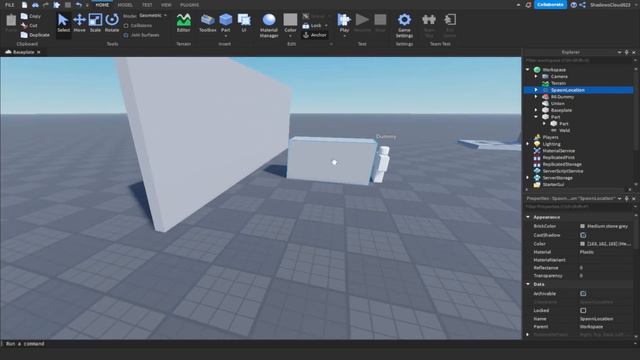Collapse the Data properties section

tap(528, 284)
